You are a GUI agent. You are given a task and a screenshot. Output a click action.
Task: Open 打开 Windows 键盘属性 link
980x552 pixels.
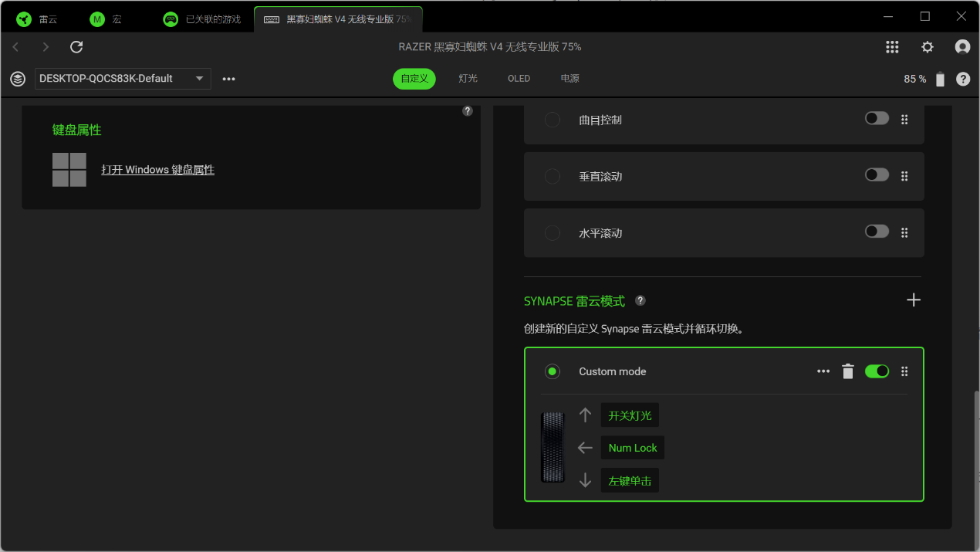(x=158, y=170)
